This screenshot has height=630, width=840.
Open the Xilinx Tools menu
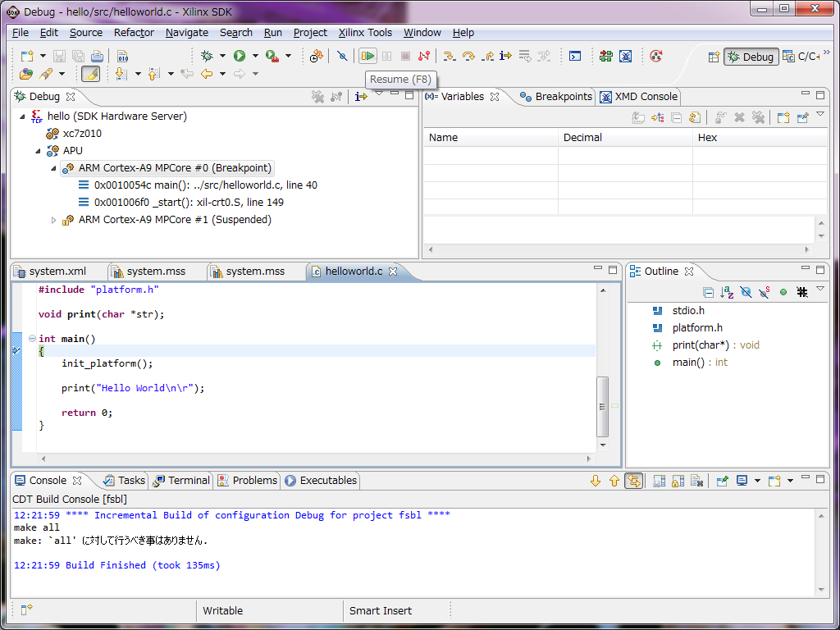pos(365,33)
